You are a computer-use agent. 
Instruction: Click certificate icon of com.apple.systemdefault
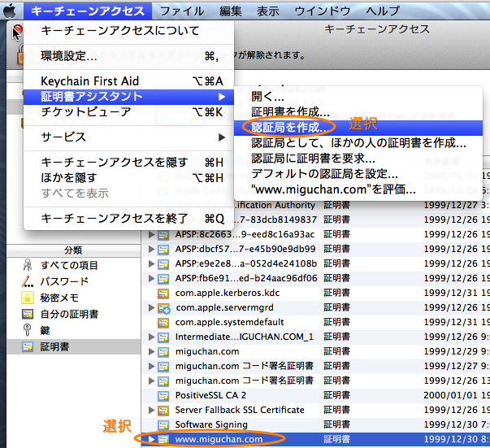coord(163,323)
